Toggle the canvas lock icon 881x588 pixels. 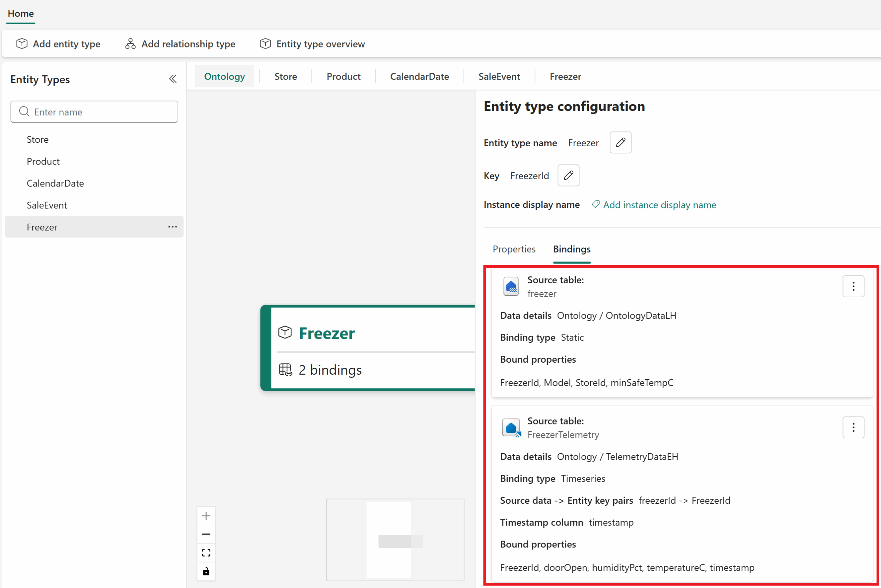(x=206, y=571)
